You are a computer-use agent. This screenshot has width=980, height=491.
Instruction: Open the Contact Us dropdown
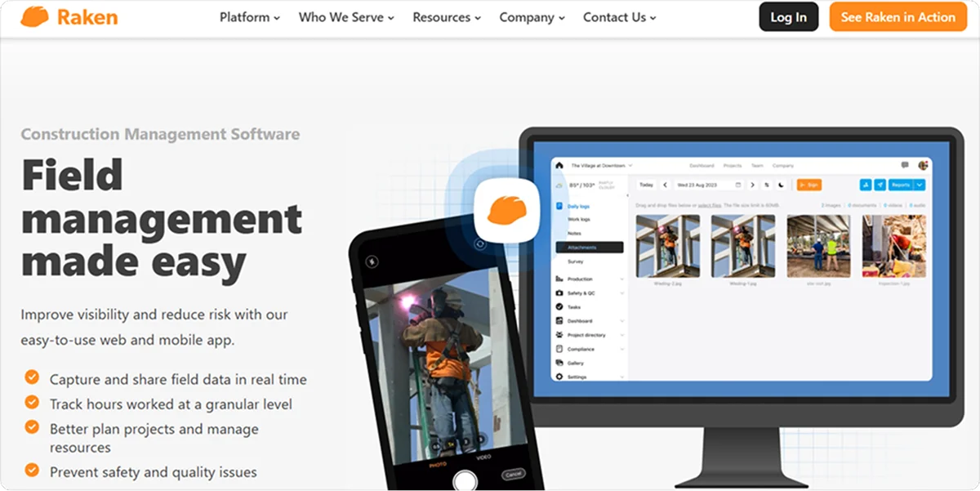[620, 17]
